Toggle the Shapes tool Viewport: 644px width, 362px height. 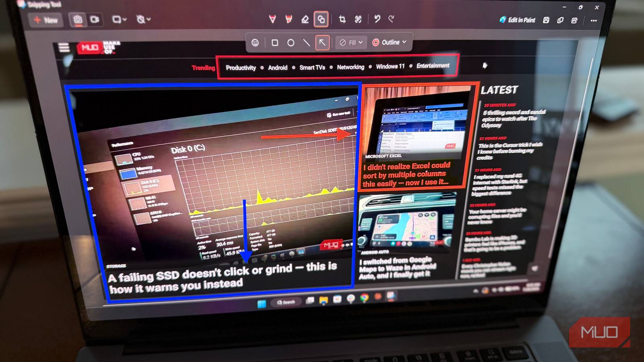(321, 19)
